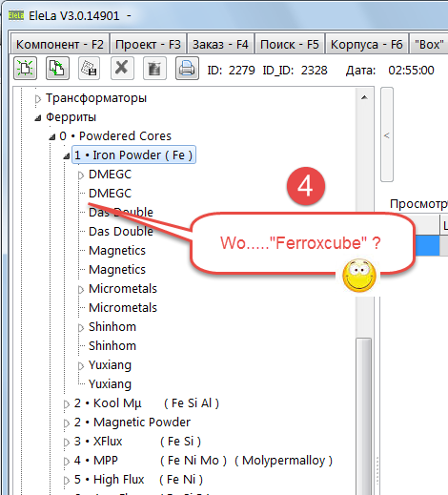Open the Компонент - F2 tab
This screenshot has height=495, width=448.
click(60, 44)
